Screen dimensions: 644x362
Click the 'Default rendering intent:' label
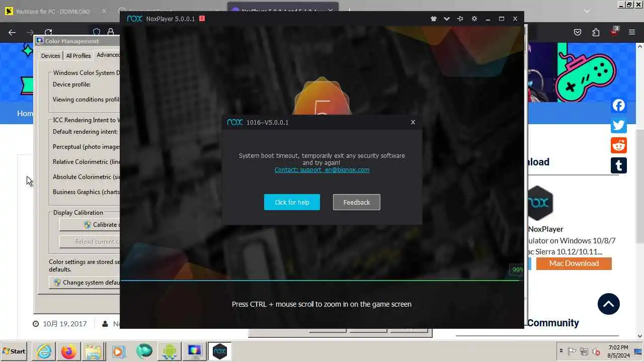pyautogui.click(x=86, y=132)
